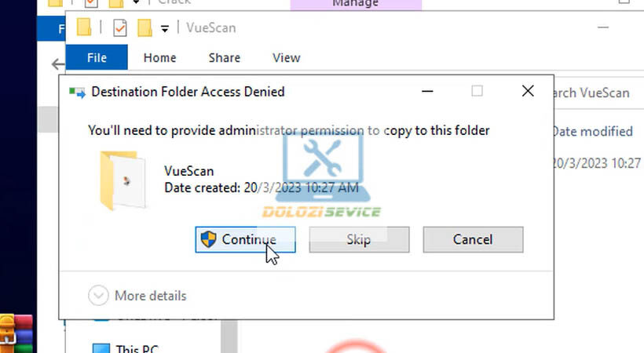This screenshot has height=353, width=644.
Task: Open the Customize Quick Access Toolbar dropdown
Action: point(165,29)
